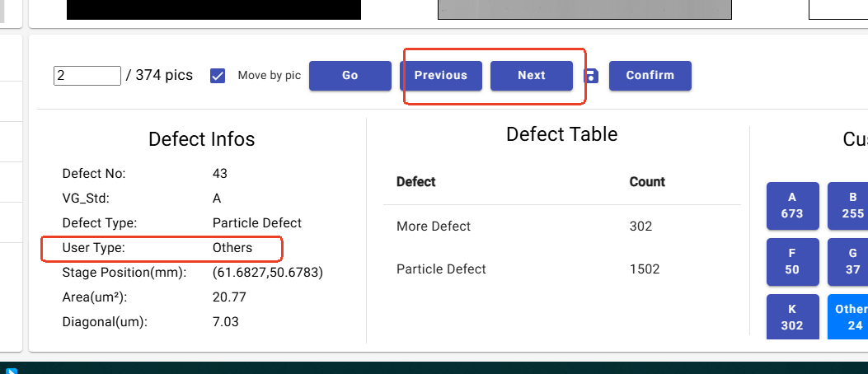This screenshot has width=868, height=374.
Task: Click the Go button
Action: coord(350,75)
